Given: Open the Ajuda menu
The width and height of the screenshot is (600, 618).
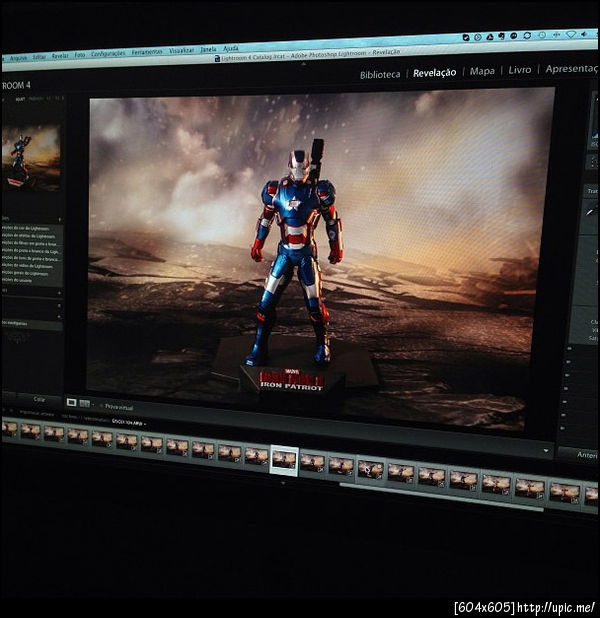Looking at the screenshot, I should 231,48.
